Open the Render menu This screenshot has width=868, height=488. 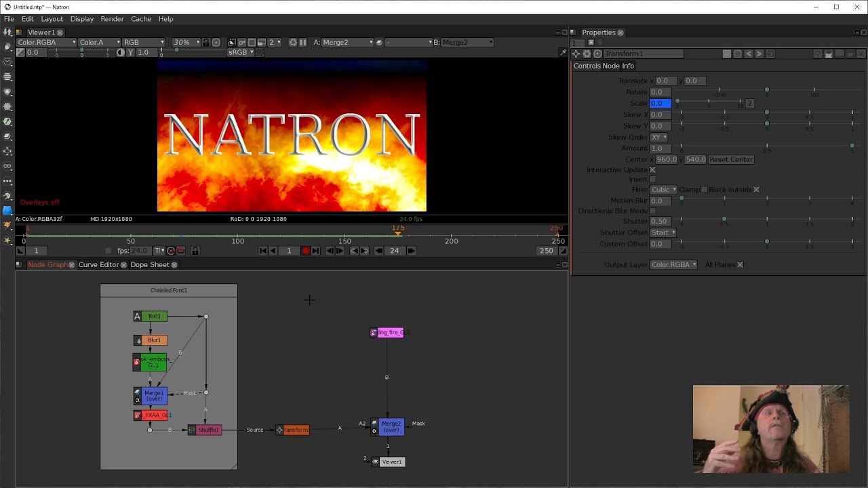click(x=112, y=19)
